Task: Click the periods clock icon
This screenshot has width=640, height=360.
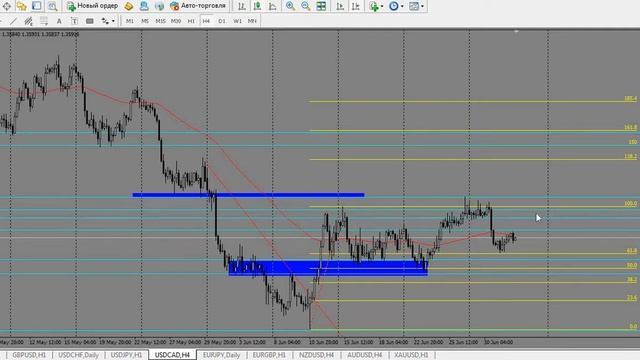Action: tap(393, 6)
